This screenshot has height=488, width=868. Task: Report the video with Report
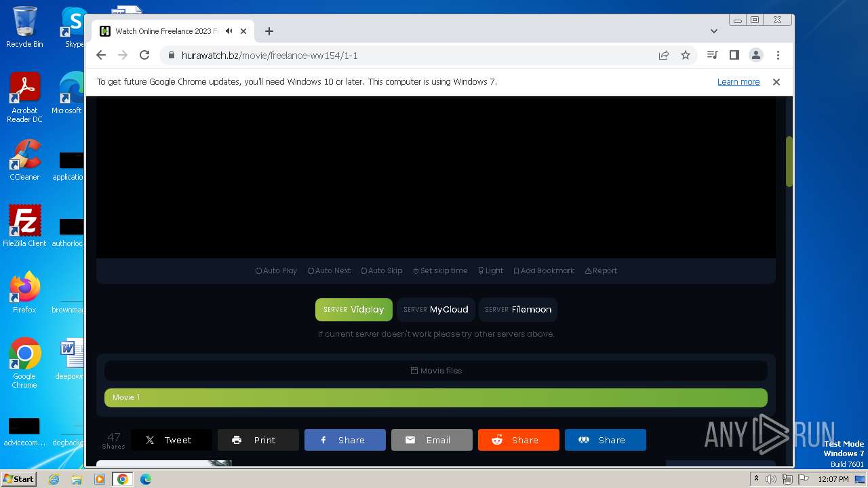[x=601, y=270]
